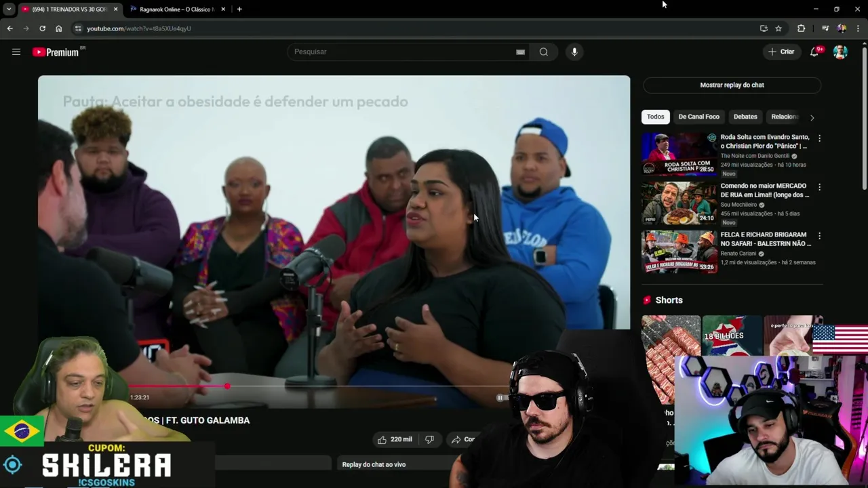
Task: Select the 'De Canal Foco' filter chip
Action: tap(698, 117)
